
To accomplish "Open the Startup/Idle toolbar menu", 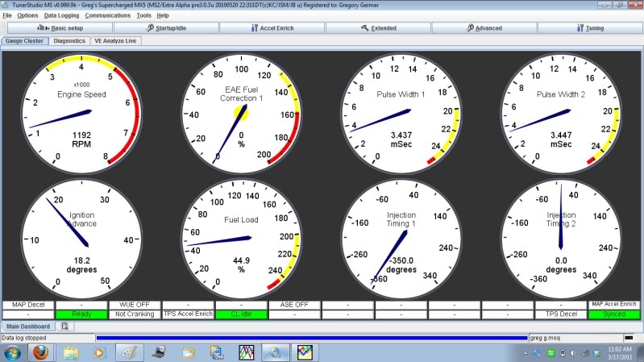I will 166,28.
